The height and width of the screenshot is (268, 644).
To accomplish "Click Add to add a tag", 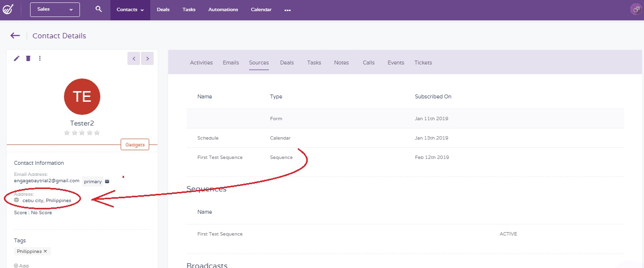I will [21, 266].
